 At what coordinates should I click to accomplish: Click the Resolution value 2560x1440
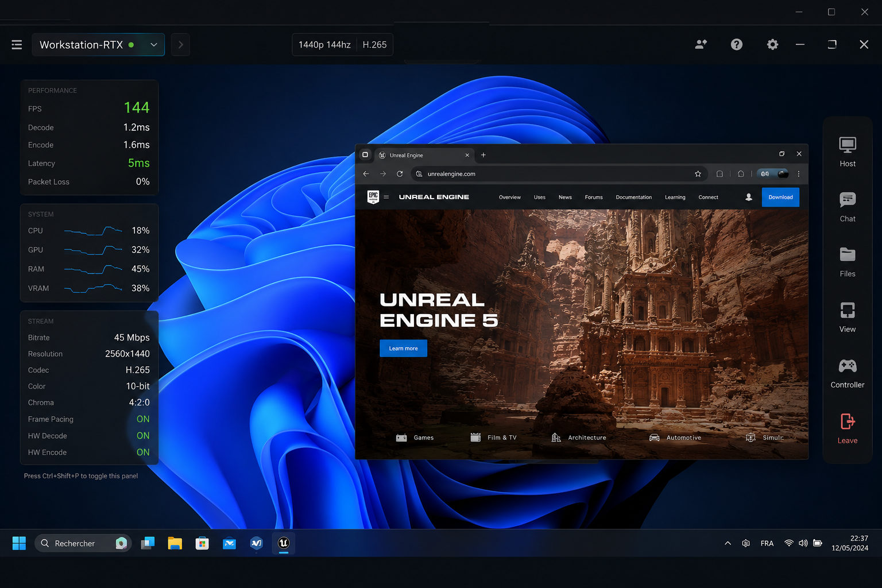(x=127, y=354)
